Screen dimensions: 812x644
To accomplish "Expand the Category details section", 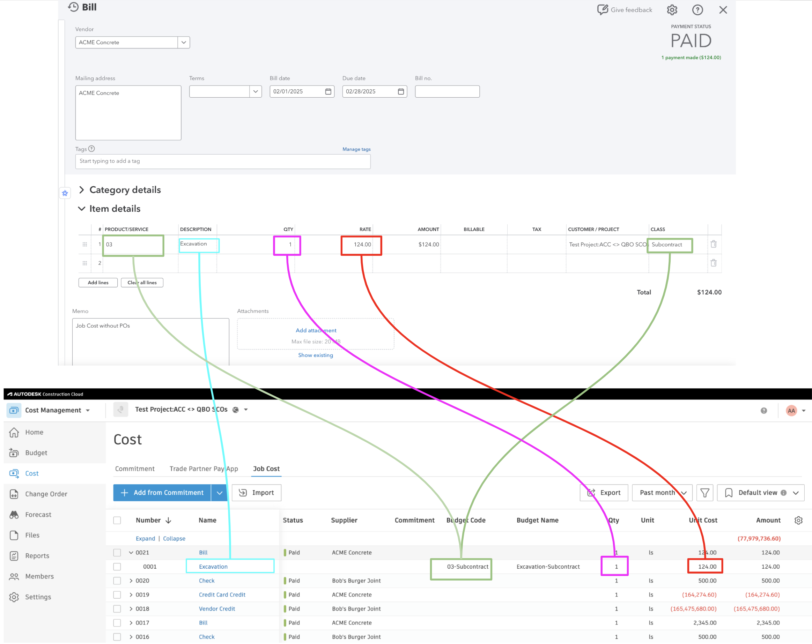I will tap(81, 190).
